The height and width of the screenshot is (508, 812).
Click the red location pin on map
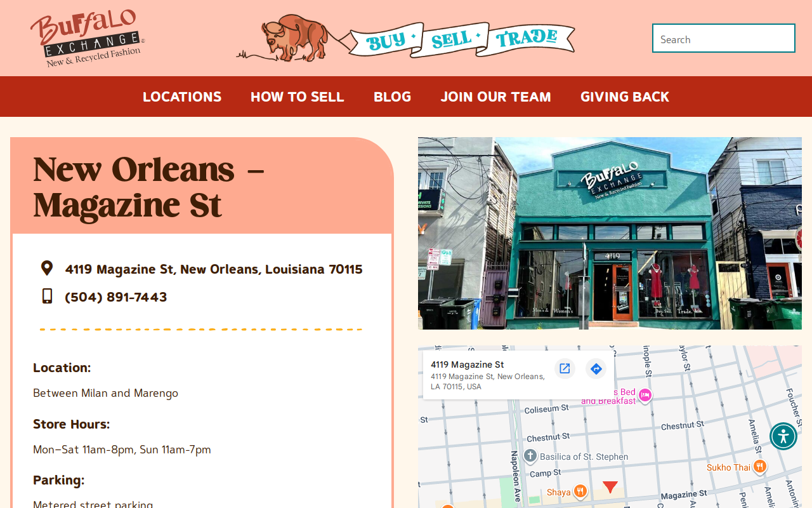610,487
